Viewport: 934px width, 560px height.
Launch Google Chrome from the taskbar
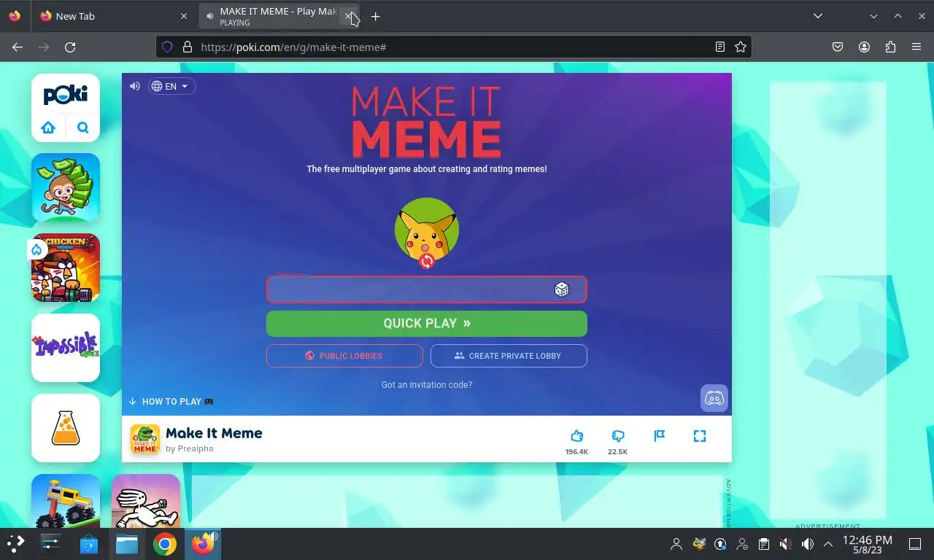click(165, 543)
